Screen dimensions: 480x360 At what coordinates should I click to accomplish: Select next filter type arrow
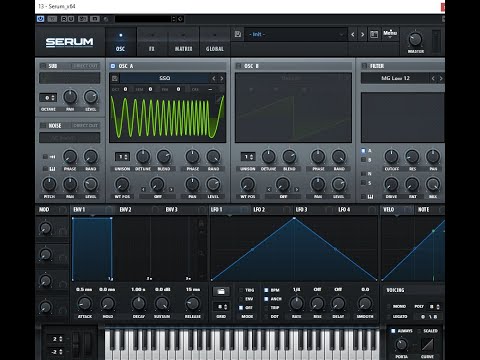pyautogui.click(x=441, y=78)
